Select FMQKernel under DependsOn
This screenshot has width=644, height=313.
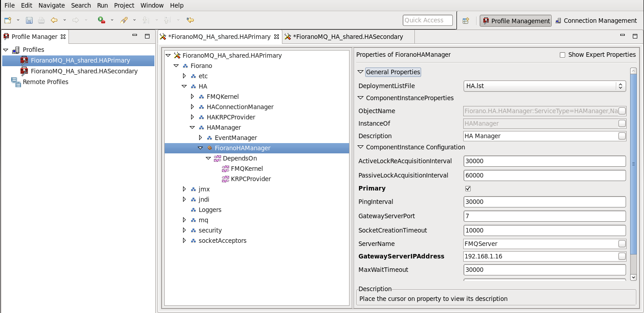(x=247, y=169)
